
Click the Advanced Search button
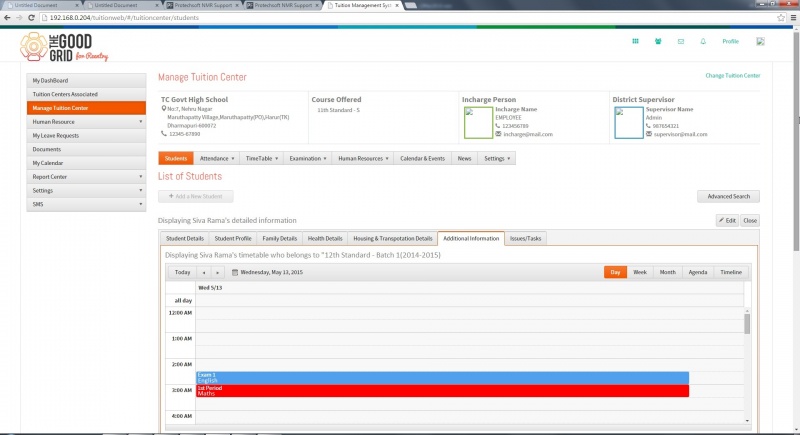(728, 196)
